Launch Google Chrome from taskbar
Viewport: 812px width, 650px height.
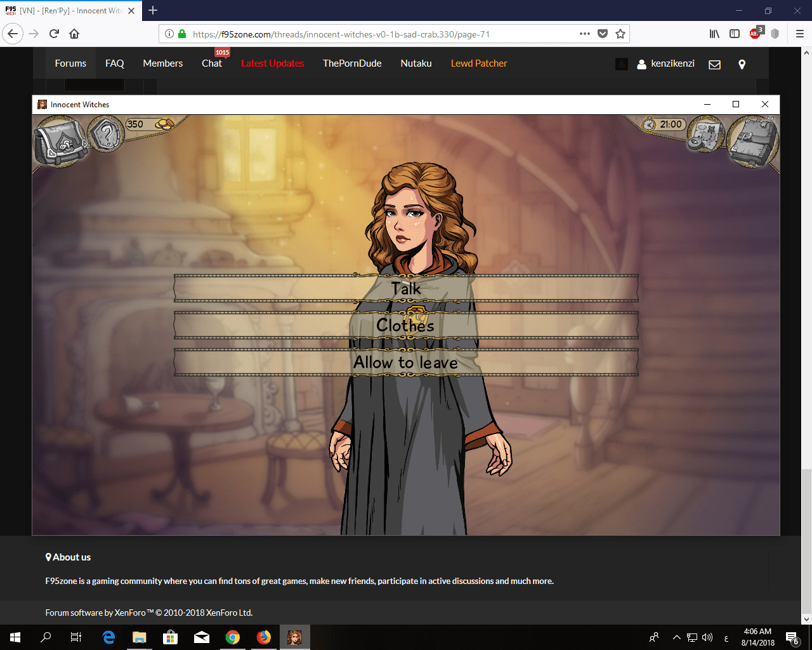click(x=233, y=637)
